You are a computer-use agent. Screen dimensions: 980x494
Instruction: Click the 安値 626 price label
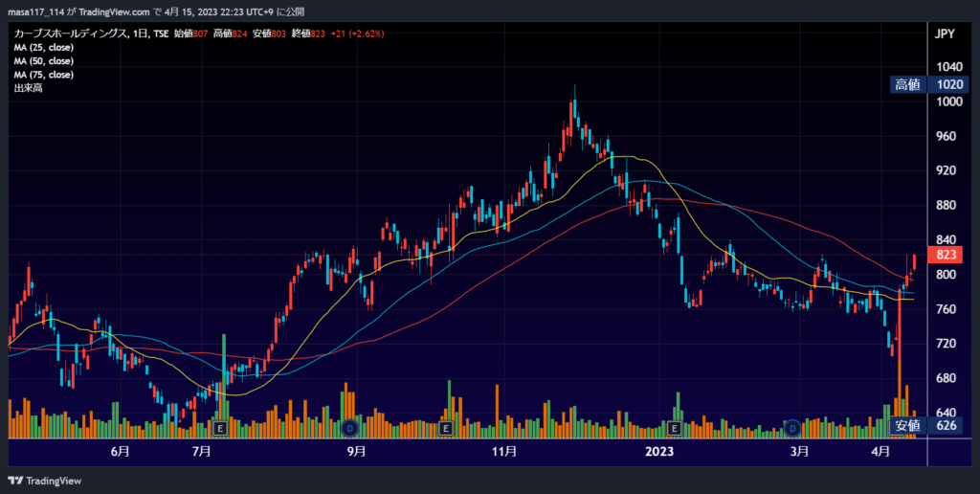tap(929, 426)
